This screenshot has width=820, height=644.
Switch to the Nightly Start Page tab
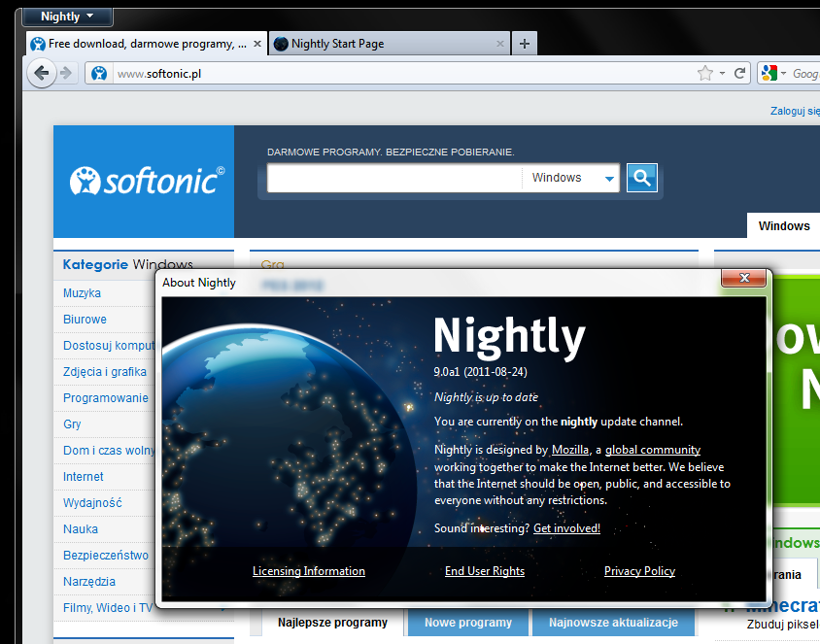[389, 44]
